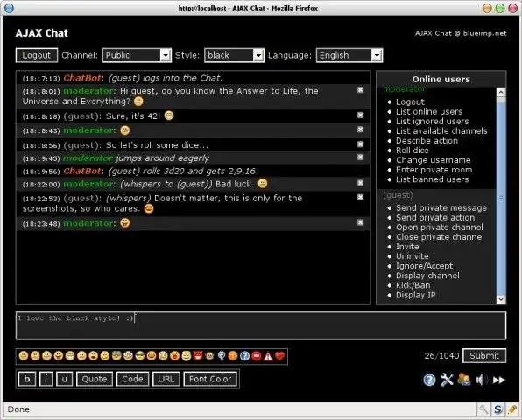Click the Quote formatting button
The height and width of the screenshot is (420, 522).
click(95, 379)
